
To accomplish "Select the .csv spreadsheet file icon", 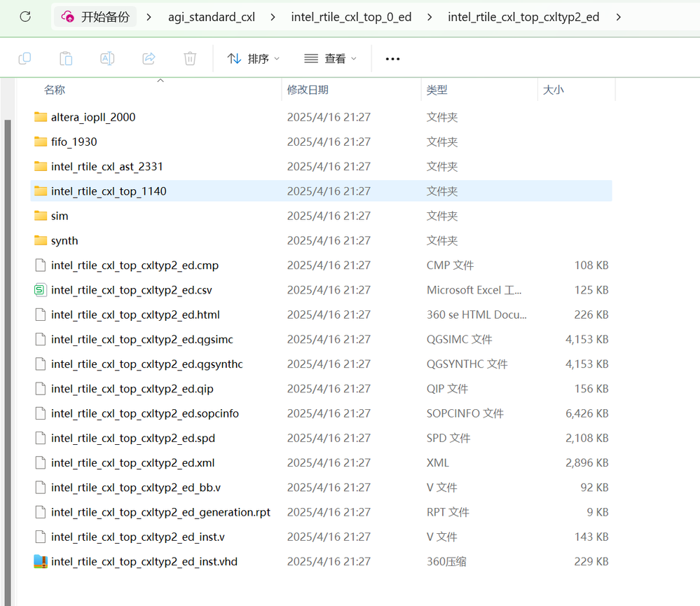I will (41, 290).
